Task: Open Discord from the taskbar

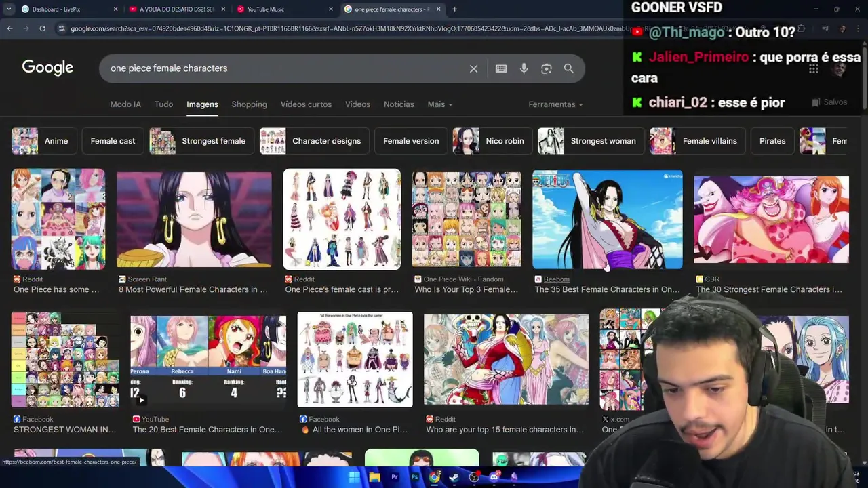Action: coord(494,477)
